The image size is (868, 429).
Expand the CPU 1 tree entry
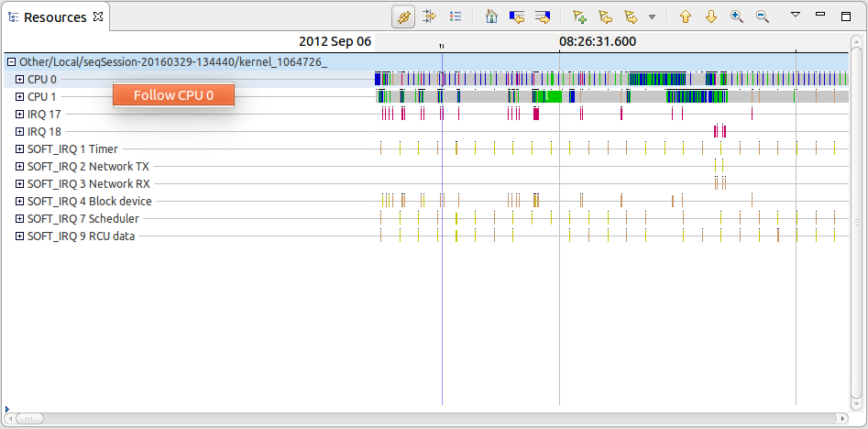click(x=20, y=96)
